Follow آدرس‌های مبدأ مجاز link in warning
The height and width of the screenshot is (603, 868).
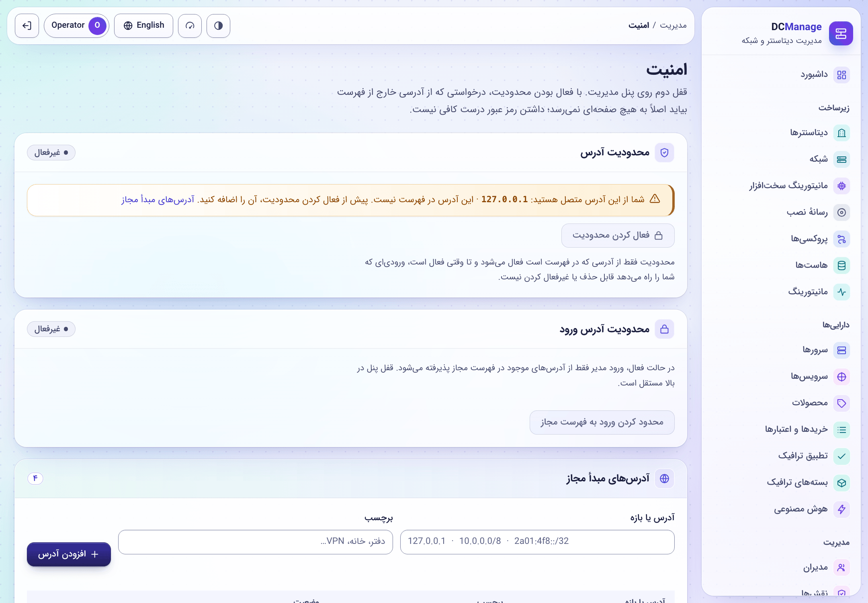(158, 200)
